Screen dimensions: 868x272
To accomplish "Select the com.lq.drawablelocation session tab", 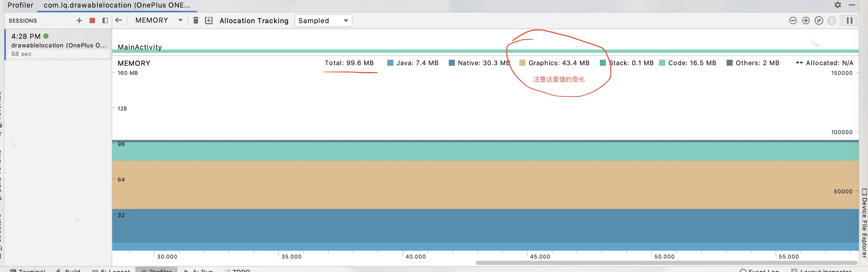I will 117,5.
